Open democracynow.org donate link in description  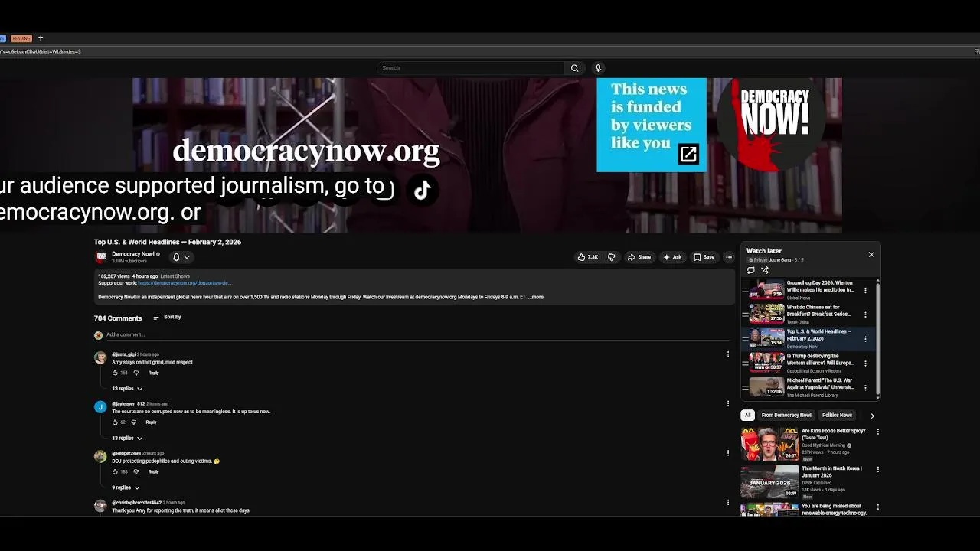pyautogui.click(x=185, y=283)
